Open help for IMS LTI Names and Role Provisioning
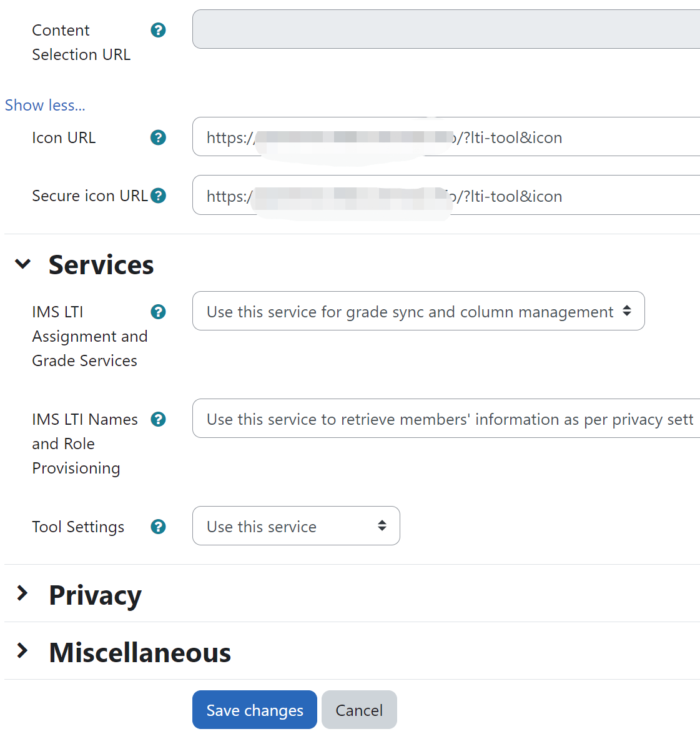Screen dimensions: 700x739 [x=158, y=419]
